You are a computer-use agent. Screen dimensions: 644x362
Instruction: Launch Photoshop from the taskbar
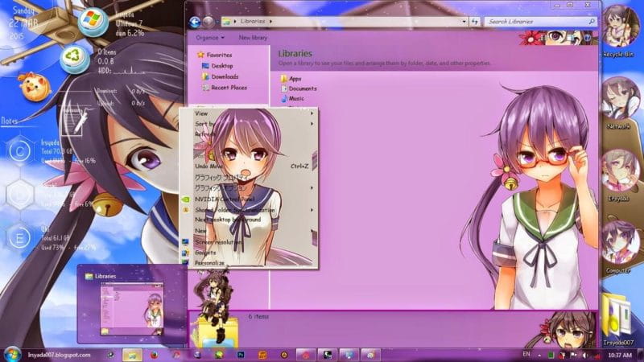point(241,355)
